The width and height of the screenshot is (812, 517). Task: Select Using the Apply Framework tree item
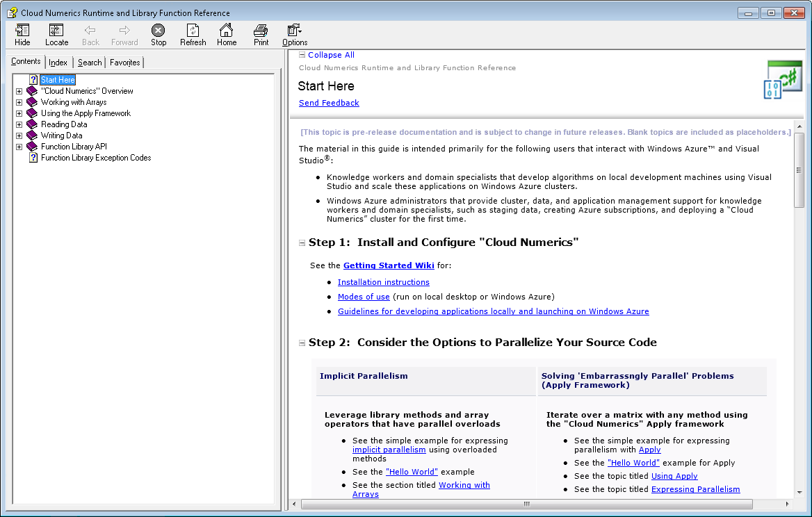[86, 113]
